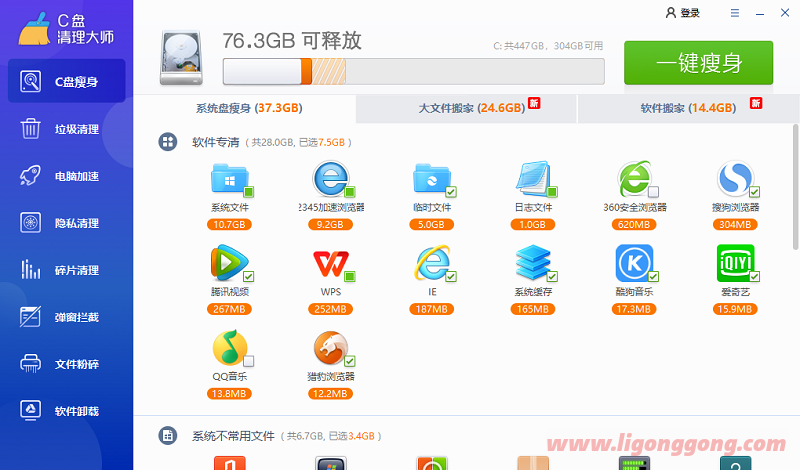The height and width of the screenshot is (470, 800).
Task: Toggle the WPS checkbox
Action: tap(350, 277)
